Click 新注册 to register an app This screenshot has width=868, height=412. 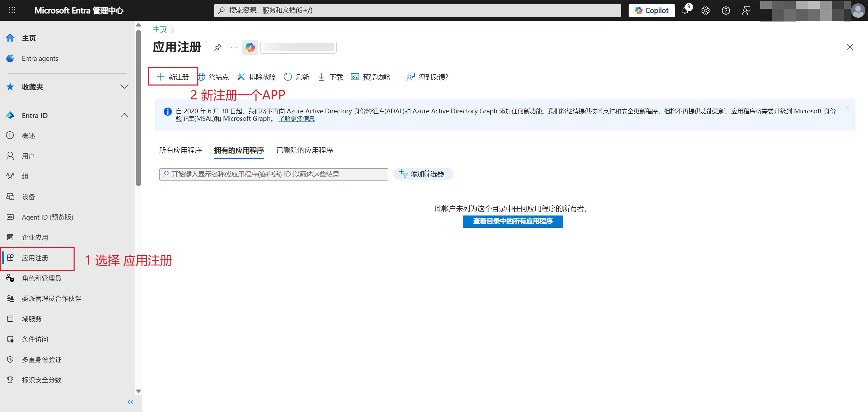pos(173,77)
